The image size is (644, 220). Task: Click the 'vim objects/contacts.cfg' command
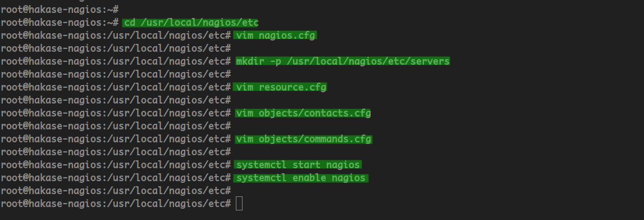(x=303, y=113)
